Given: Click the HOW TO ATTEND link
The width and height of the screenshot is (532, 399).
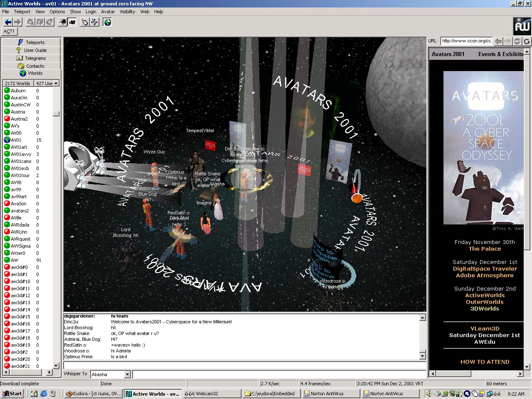Looking at the screenshot, I should click(x=485, y=362).
